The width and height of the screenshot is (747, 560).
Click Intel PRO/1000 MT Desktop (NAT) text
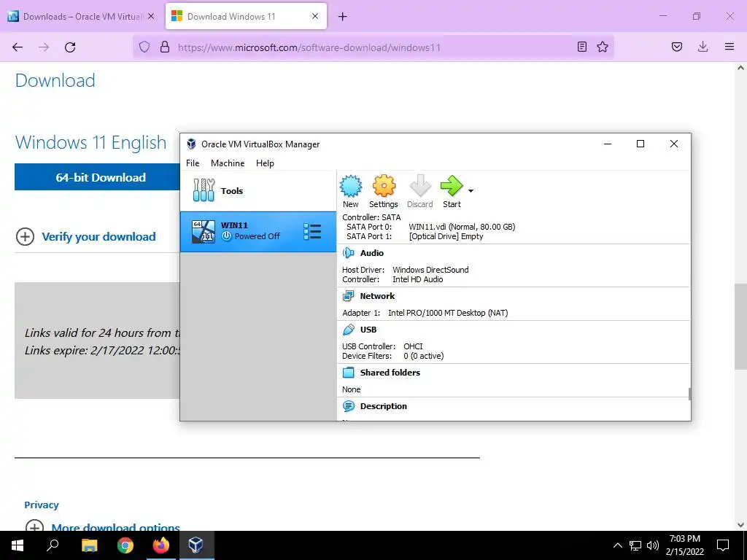(448, 313)
